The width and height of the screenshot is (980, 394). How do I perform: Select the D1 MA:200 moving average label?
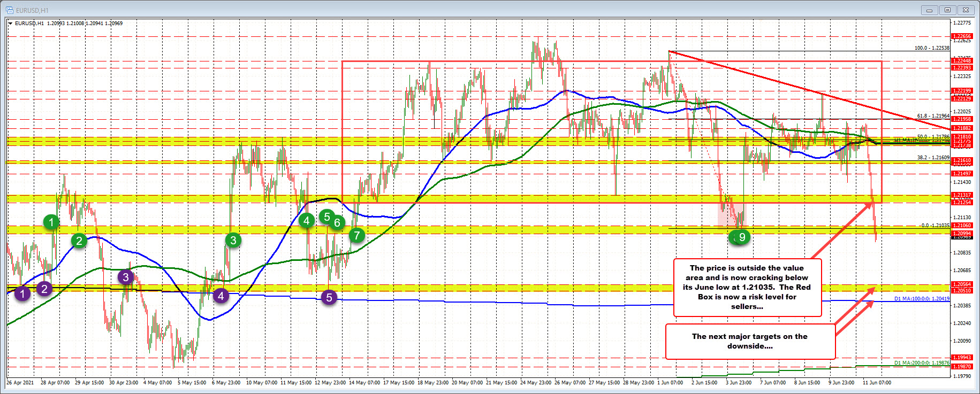coord(922,363)
